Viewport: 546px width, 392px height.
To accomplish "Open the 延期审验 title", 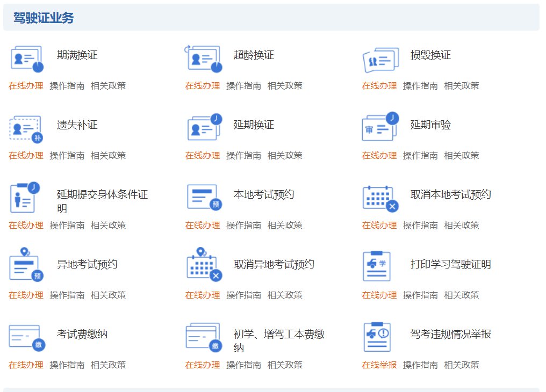I will click(x=431, y=125).
